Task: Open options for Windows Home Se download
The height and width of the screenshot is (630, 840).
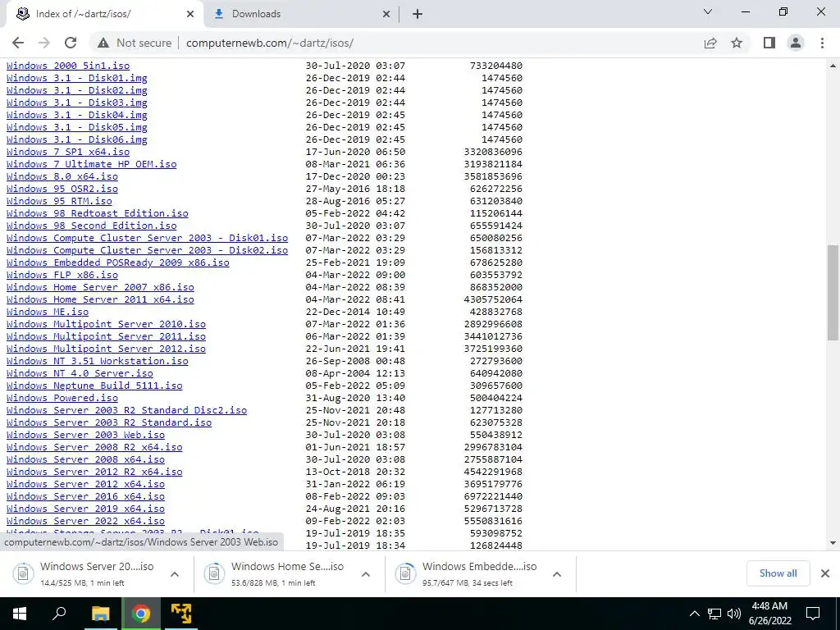Action: pos(366,574)
